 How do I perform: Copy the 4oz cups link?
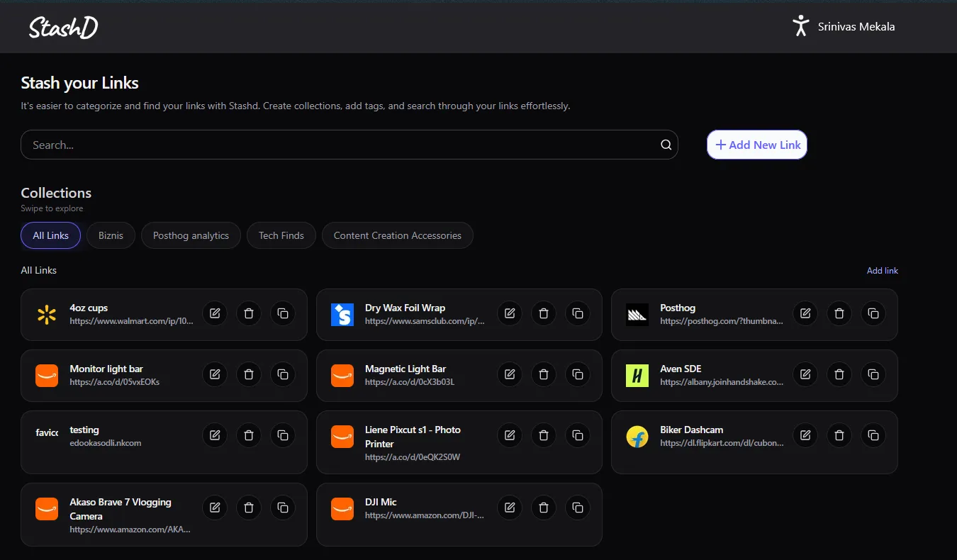283,313
